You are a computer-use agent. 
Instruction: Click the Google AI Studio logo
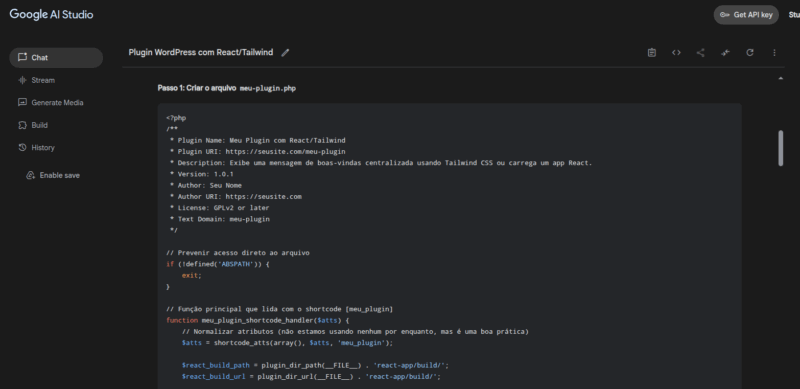[51, 14]
